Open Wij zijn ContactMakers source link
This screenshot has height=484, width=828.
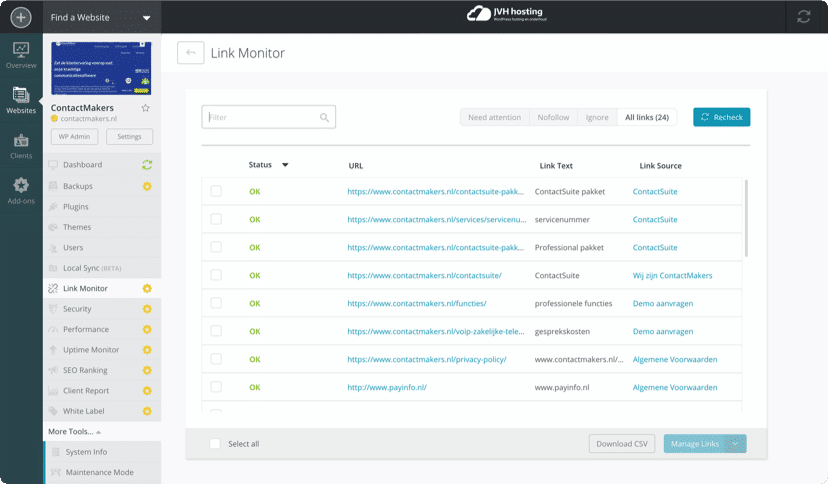[672, 276]
